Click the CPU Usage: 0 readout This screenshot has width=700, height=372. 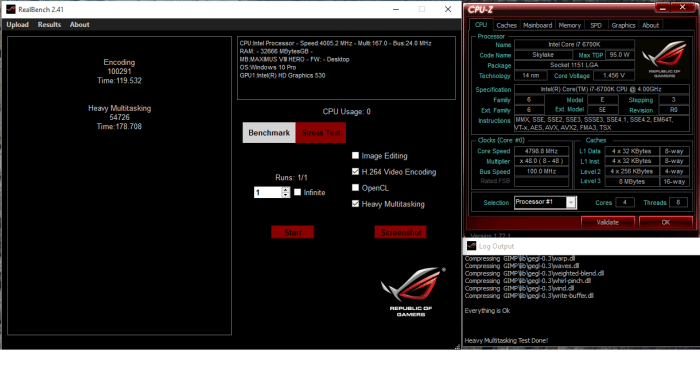click(346, 112)
